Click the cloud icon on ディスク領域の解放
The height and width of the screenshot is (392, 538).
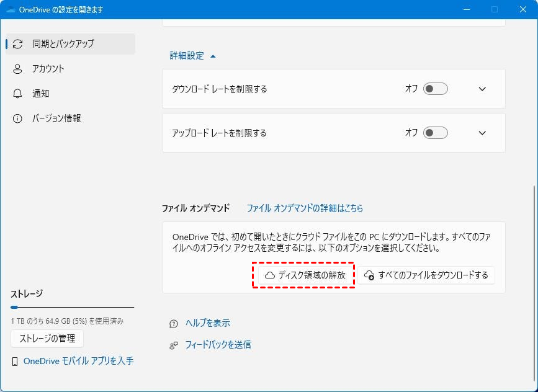click(x=270, y=275)
